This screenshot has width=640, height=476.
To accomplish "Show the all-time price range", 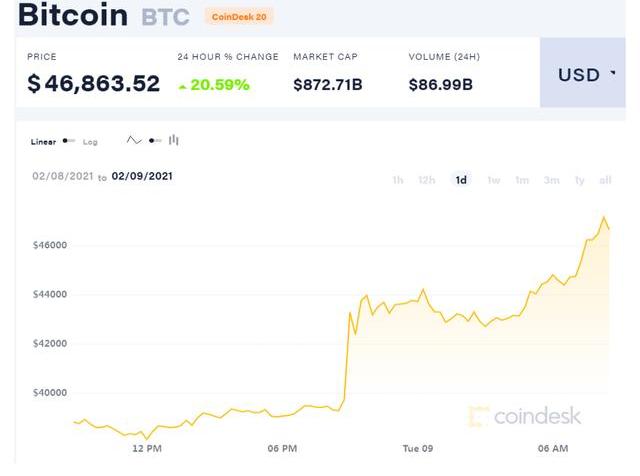I will [605, 180].
